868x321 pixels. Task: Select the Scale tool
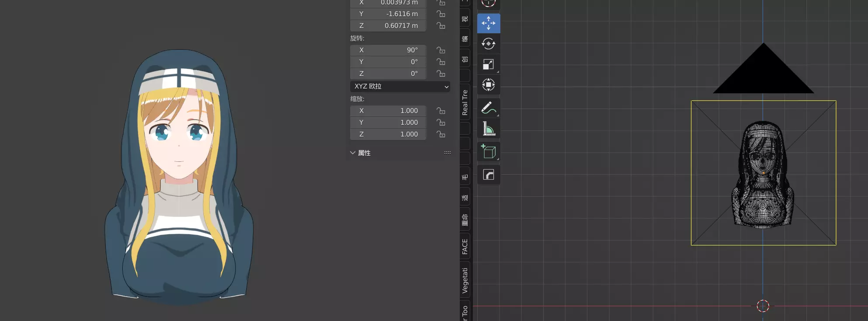click(x=489, y=64)
